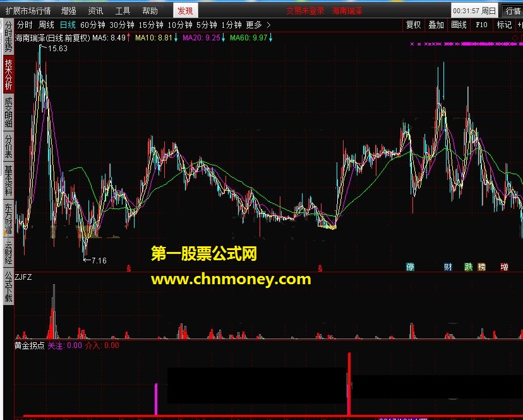Open the 公式下载 sidebar tab
Viewport: 523px width, 420px height.
(x=8, y=287)
